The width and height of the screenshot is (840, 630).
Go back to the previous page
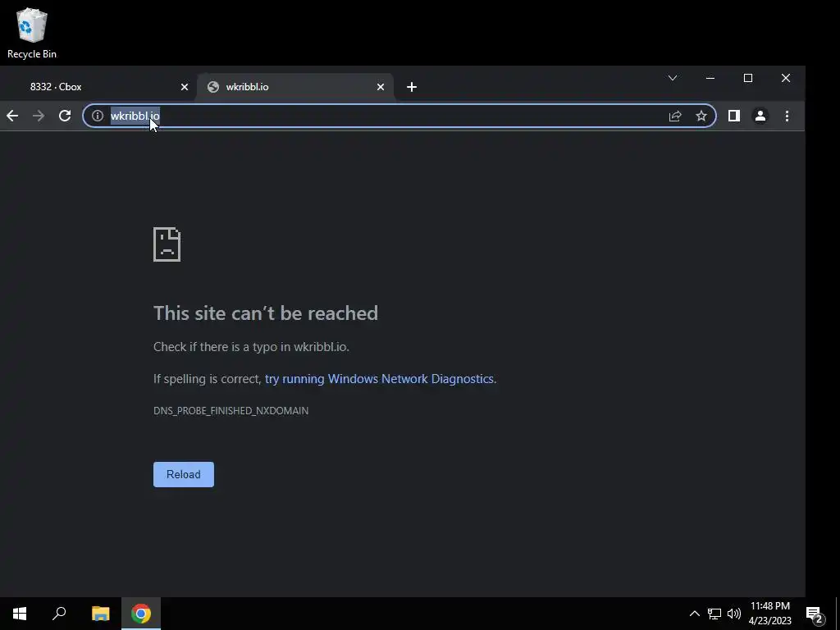click(12, 116)
